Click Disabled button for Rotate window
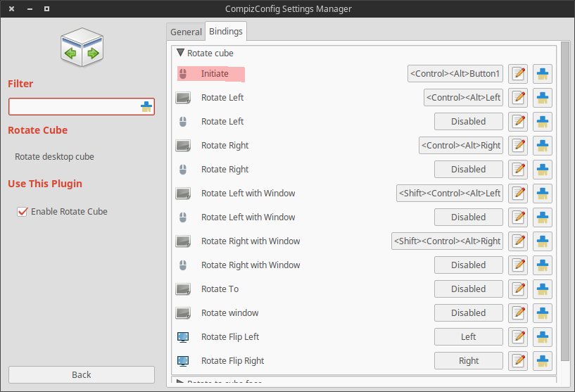This screenshot has width=575, height=392. tap(469, 312)
